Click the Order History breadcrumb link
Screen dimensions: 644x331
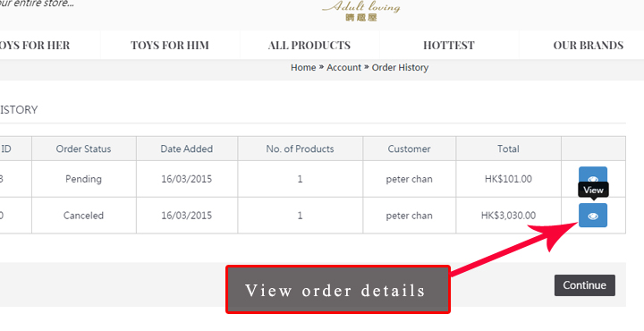tap(400, 67)
